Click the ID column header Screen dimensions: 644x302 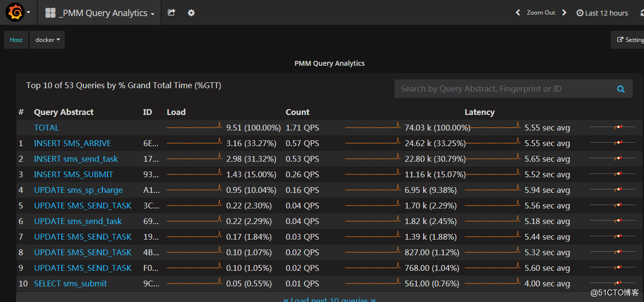148,112
